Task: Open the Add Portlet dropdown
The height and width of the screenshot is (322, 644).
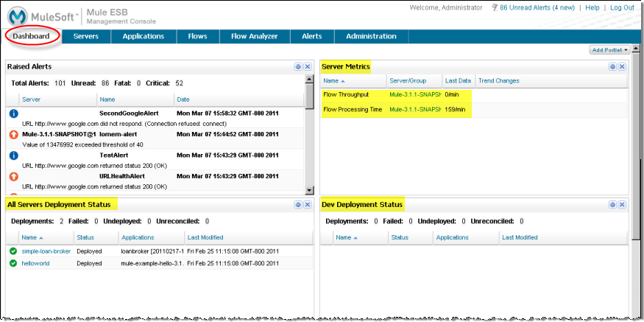Action: [610, 49]
